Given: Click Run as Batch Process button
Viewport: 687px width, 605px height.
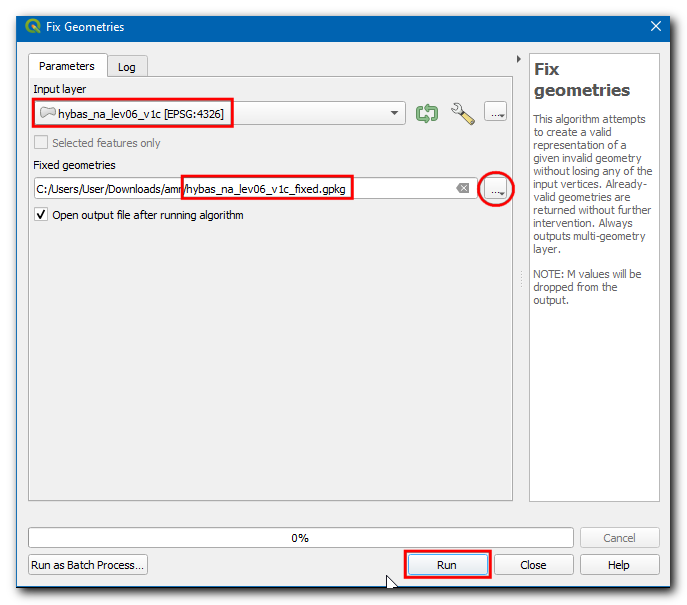Looking at the screenshot, I should click(x=88, y=565).
